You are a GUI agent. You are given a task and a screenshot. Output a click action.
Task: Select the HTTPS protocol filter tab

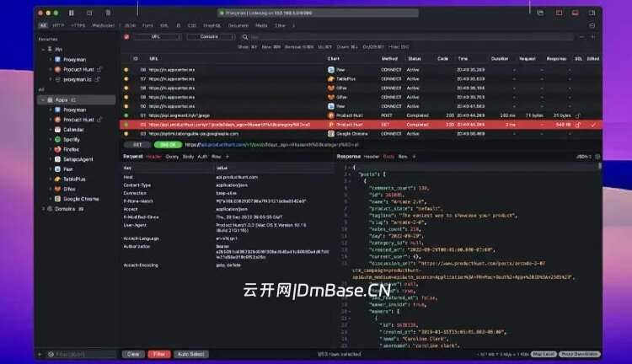pos(78,25)
